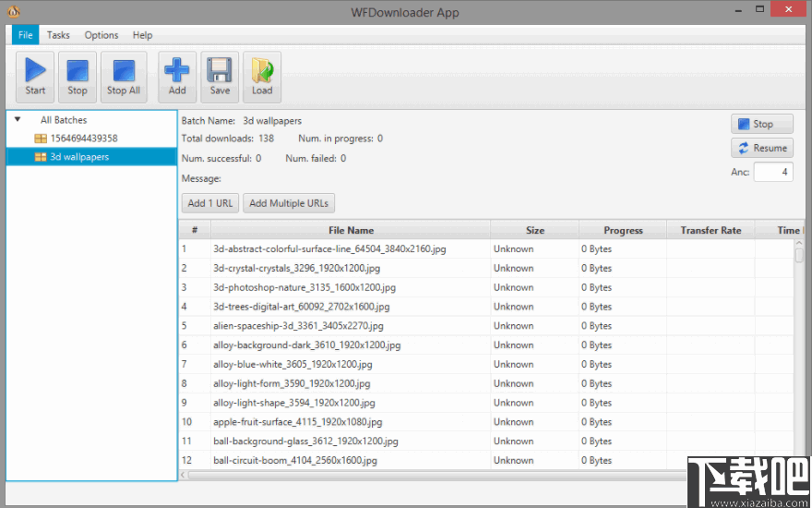Click the Num. failed: 0 label

(316, 158)
